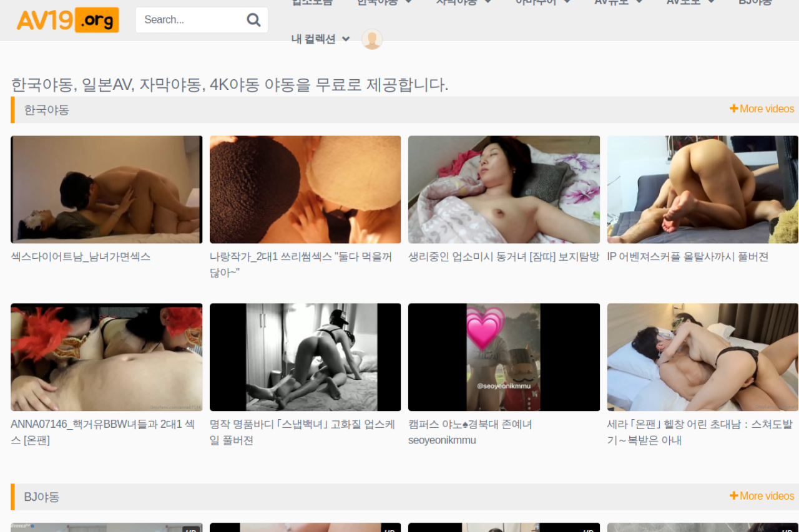Open the title link starting with 세라 「온팬」
The width and height of the screenshot is (799, 532).
click(700, 432)
